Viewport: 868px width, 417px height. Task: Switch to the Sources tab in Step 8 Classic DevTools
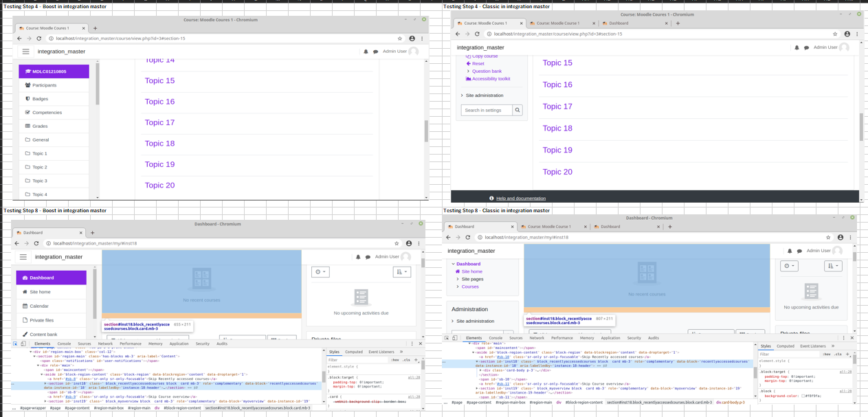tap(516, 338)
